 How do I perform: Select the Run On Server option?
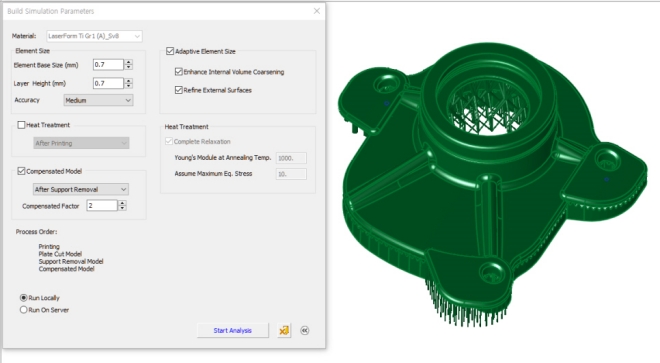24,310
